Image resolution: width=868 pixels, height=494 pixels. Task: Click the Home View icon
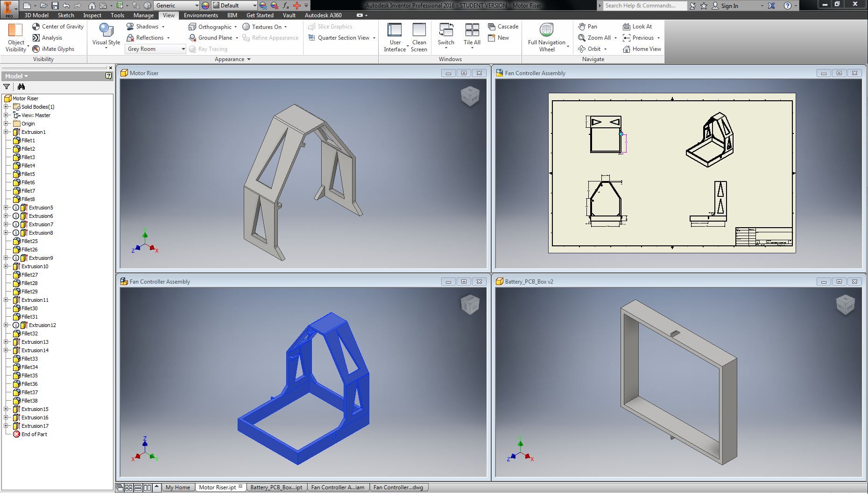point(627,49)
